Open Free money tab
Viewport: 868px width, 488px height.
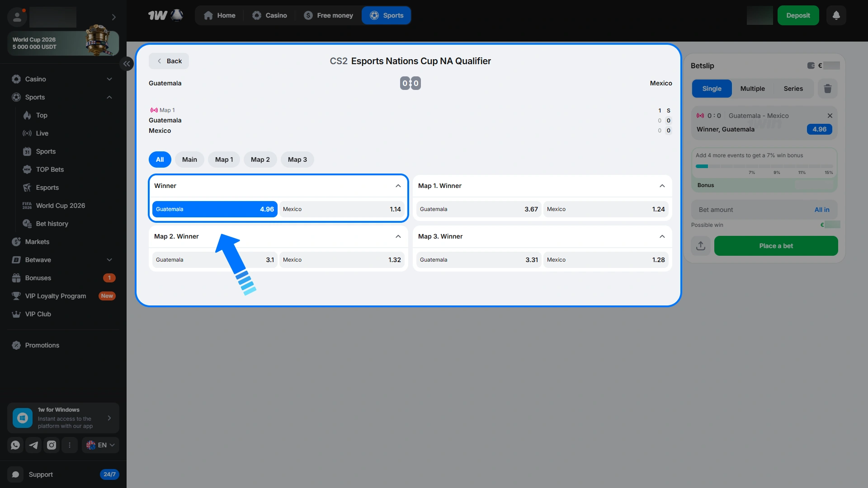[328, 15]
